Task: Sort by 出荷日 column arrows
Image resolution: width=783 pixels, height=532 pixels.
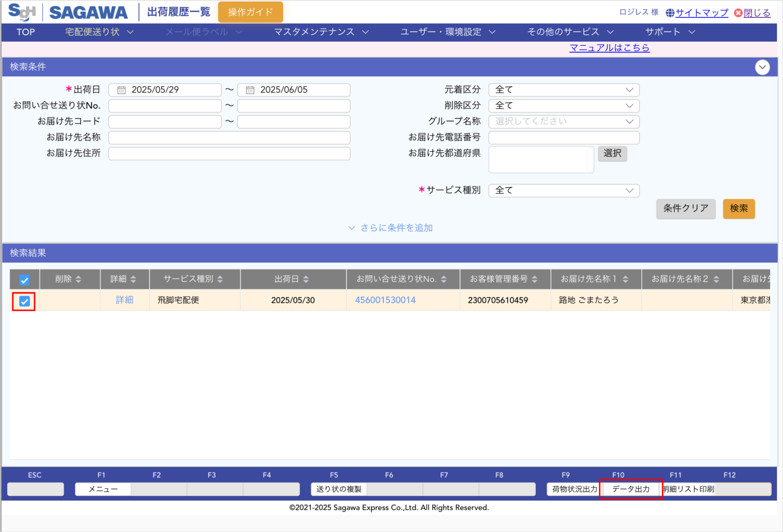Action: tap(306, 279)
